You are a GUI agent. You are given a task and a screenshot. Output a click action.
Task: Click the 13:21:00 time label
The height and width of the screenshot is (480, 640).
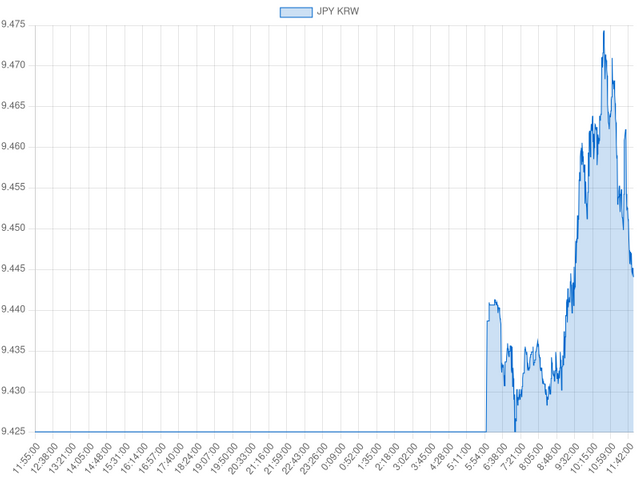point(62,459)
